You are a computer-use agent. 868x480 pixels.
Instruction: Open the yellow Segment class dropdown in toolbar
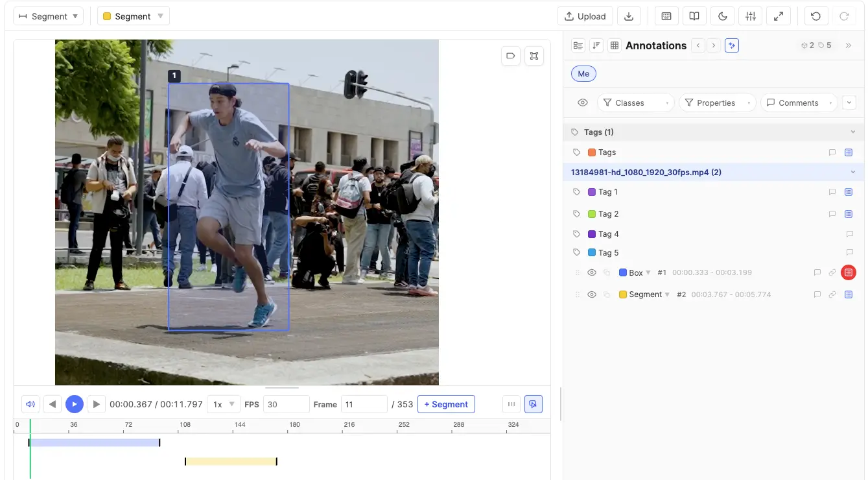pos(134,16)
